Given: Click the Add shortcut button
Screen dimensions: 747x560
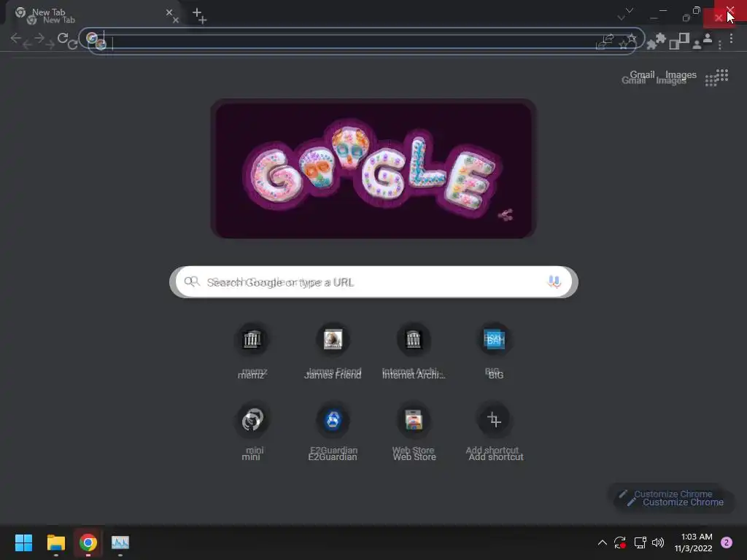Looking at the screenshot, I should (495, 432).
